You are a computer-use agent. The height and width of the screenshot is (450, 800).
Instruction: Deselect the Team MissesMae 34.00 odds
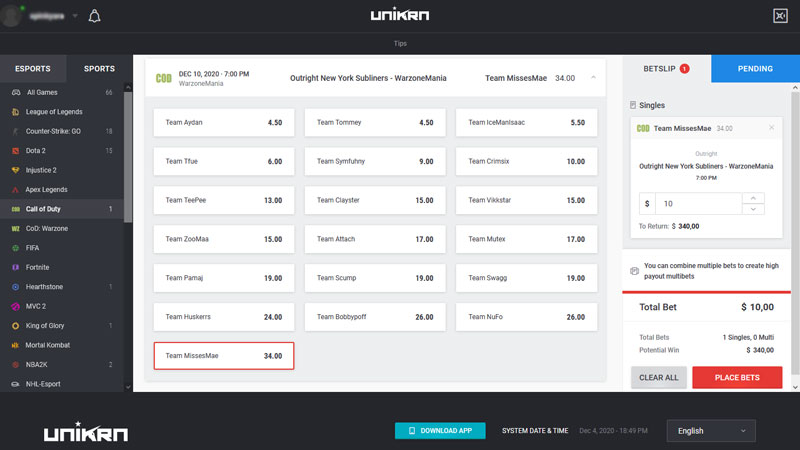coord(224,356)
